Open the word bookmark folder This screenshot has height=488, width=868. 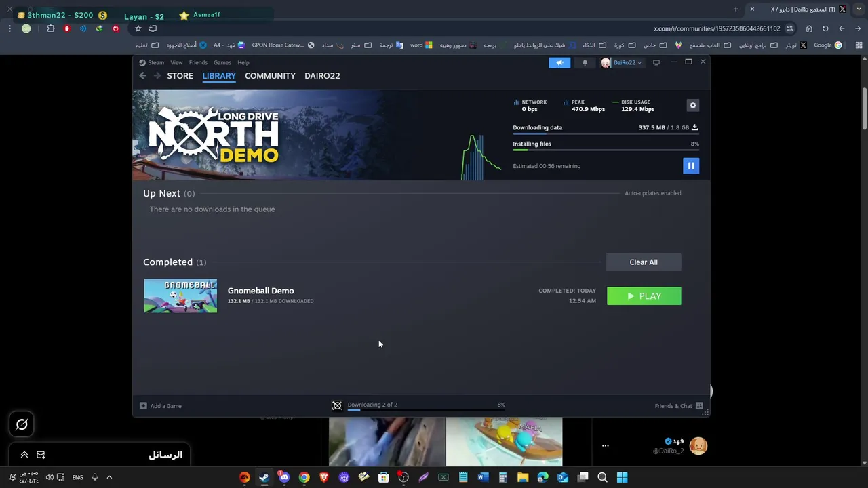point(421,45)
